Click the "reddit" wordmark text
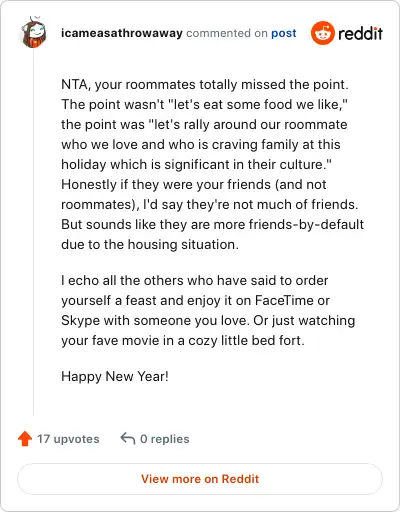Screen dimensions: 400x512 (x=360, y=33)
